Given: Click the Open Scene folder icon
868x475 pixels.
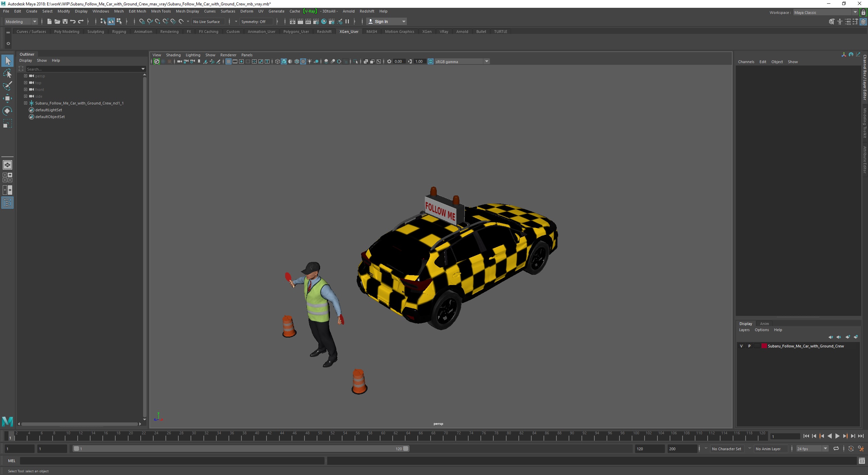Looking at the screenshot, I should (x=57, y=21).
